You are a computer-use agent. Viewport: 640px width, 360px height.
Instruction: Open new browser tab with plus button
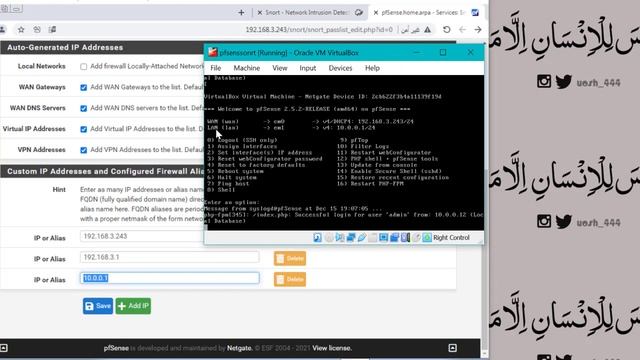click(x=241, y=13)
